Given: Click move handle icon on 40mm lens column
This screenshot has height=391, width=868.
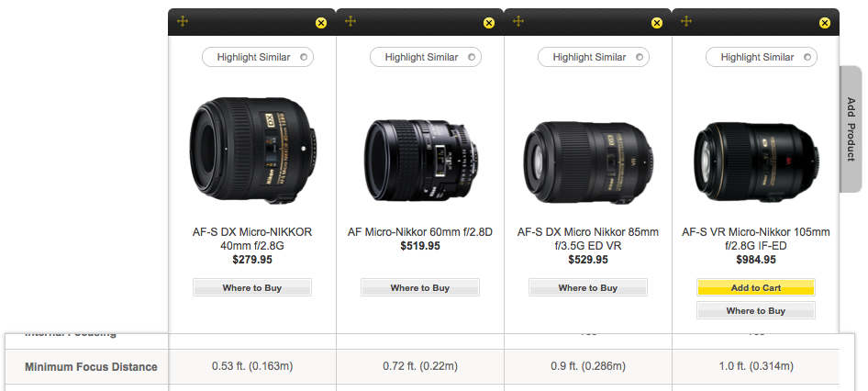Looking at the screenshot, I should [183, 21].
